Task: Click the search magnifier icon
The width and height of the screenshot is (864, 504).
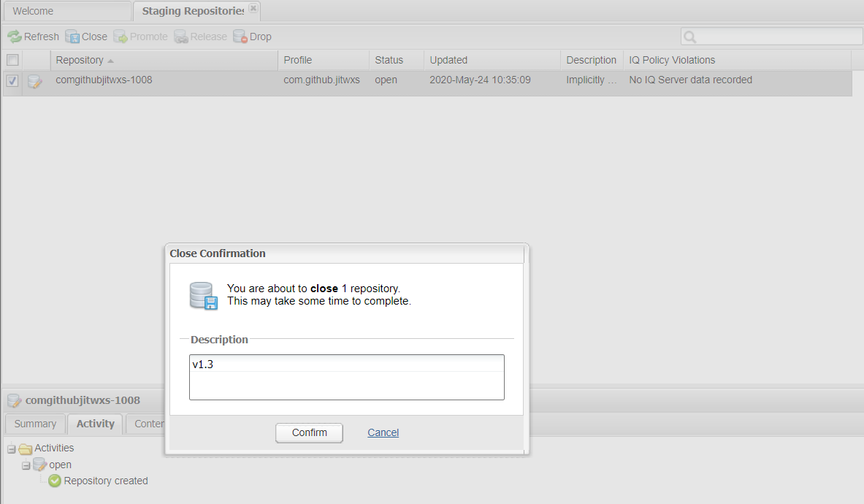Action: pyautogui.click(x=690, y=37)
